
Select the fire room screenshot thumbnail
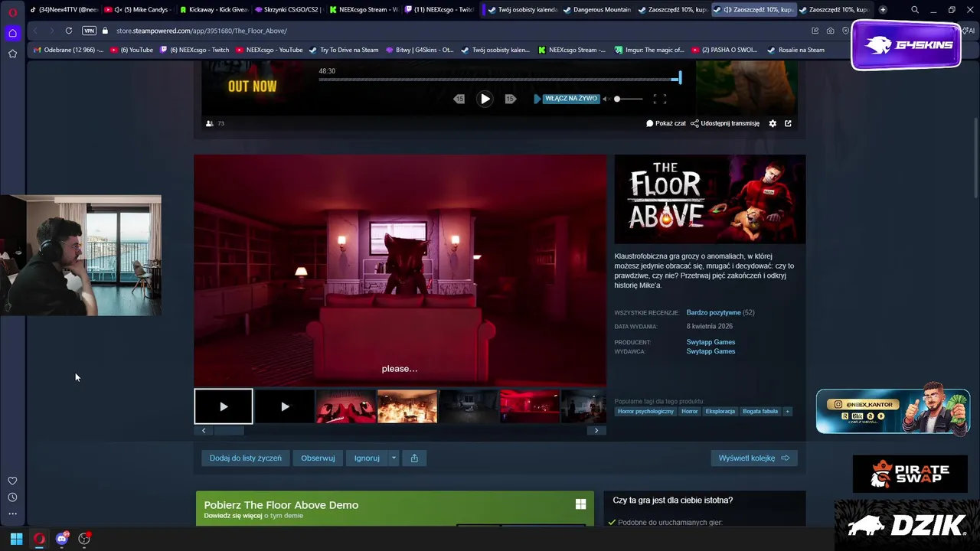(x=407, y=406)
